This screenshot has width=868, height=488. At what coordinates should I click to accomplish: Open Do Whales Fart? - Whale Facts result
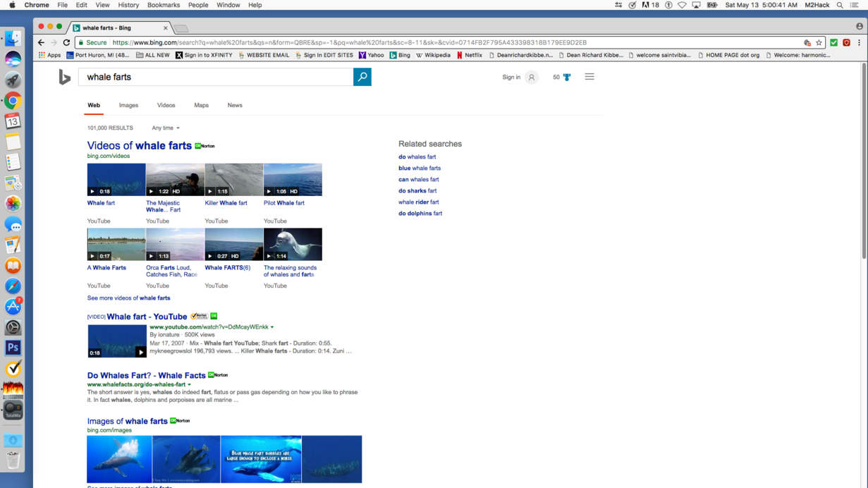click(147, 376)
